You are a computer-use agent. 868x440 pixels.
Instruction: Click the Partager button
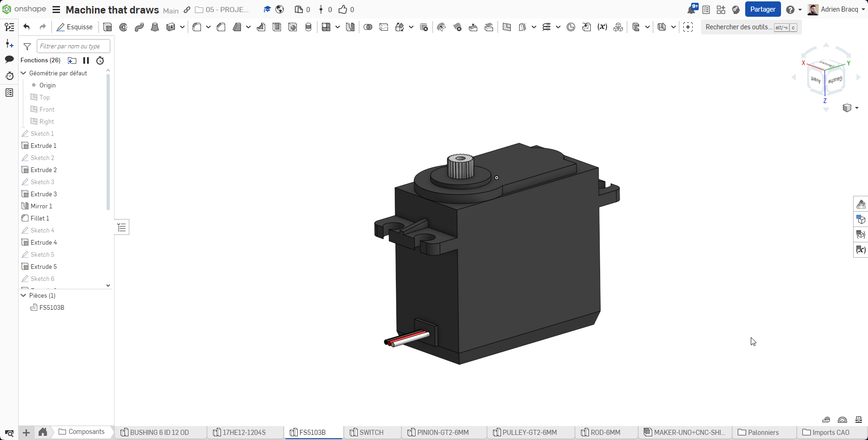762,9
